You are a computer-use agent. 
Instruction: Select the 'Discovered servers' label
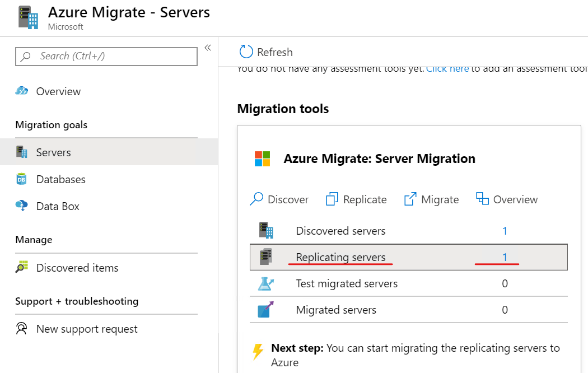tap(340, 231)
